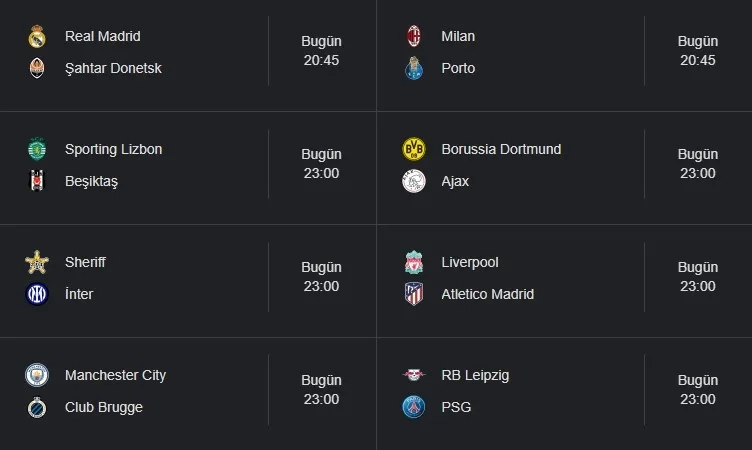Viewport: 752px width, 450px height.
Task: Open the Club Brugge team link
Action: (x=104, y=408)
